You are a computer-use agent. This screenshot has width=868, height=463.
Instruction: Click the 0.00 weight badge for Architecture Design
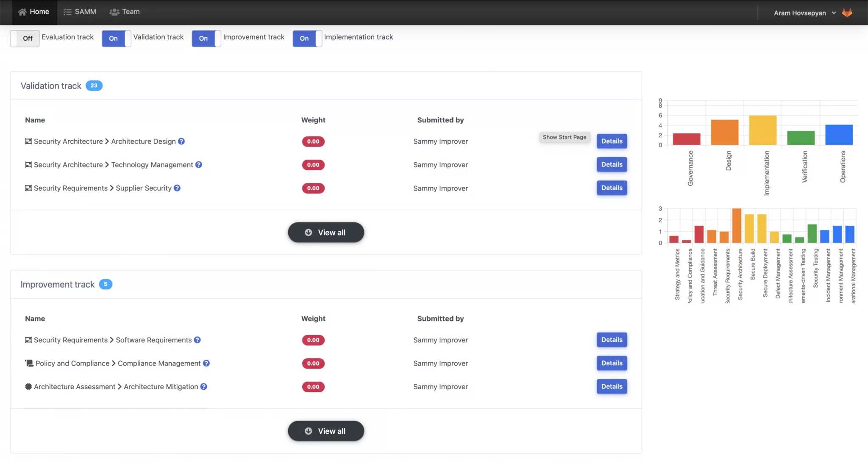pos(313,141)
